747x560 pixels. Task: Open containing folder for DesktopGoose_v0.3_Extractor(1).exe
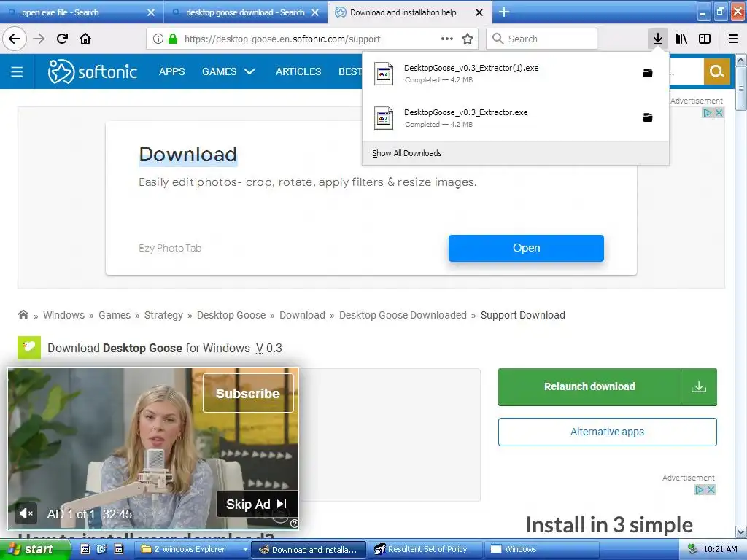(x=648, y=73)
